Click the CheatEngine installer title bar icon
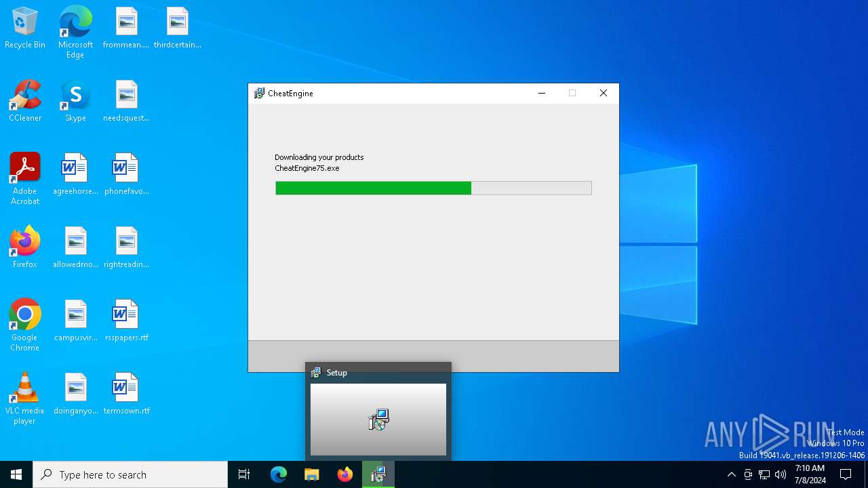 (259, 94)
